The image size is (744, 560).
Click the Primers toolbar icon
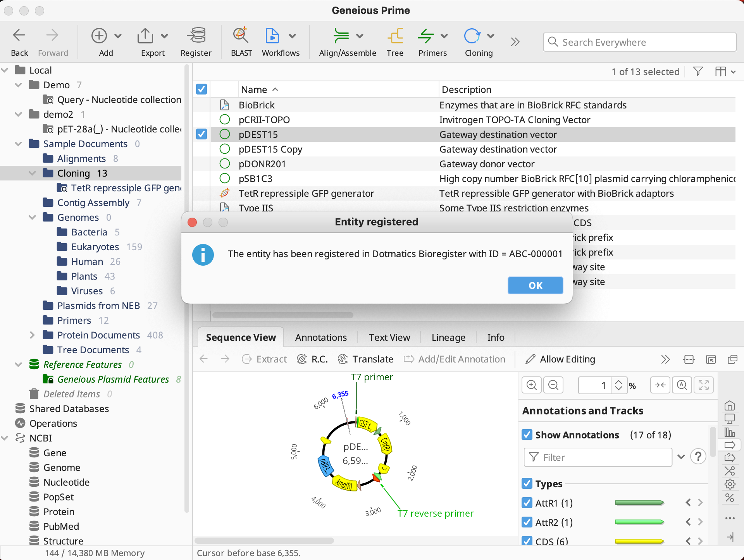(426, 36)
